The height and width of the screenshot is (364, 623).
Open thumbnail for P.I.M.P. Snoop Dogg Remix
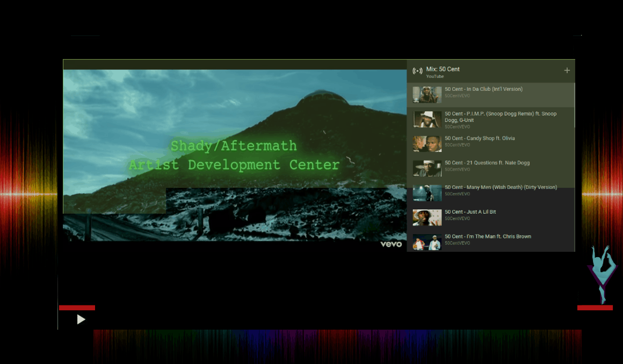427,120
